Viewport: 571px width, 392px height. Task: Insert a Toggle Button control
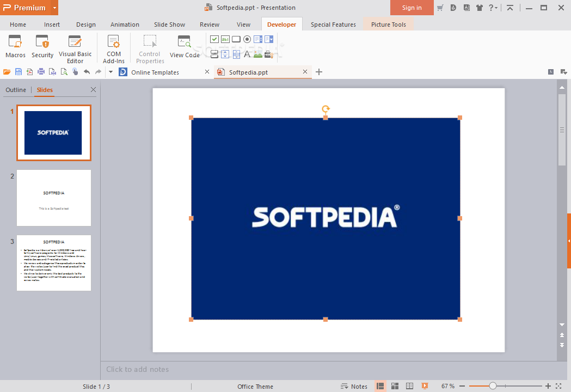pos(214,54)
